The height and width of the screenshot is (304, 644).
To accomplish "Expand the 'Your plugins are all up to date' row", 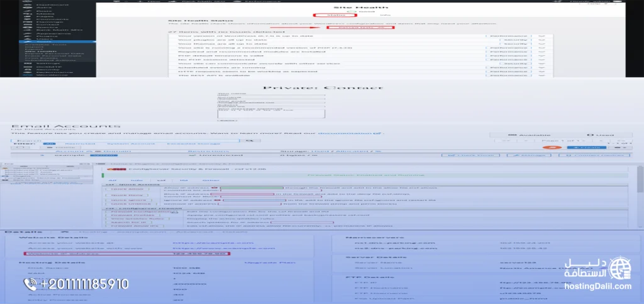I will pyautogui.click(x=360, y=41).
